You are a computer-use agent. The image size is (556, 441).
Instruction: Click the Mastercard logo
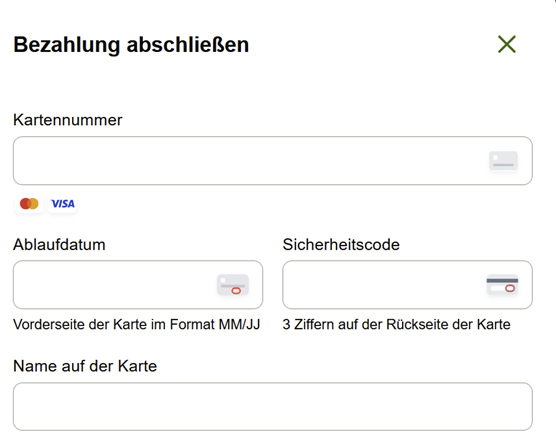29,204
